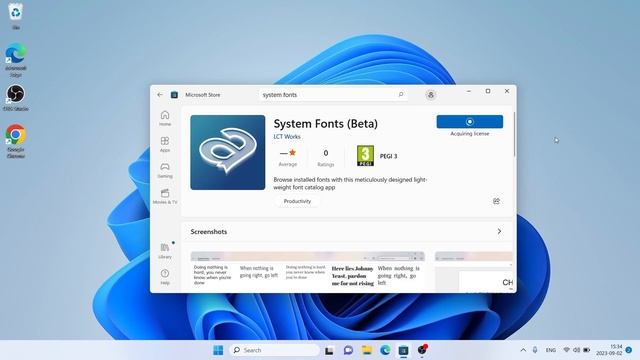Open Gaming in the Store sidebar

pyautogui.click(x=165, y=171)
